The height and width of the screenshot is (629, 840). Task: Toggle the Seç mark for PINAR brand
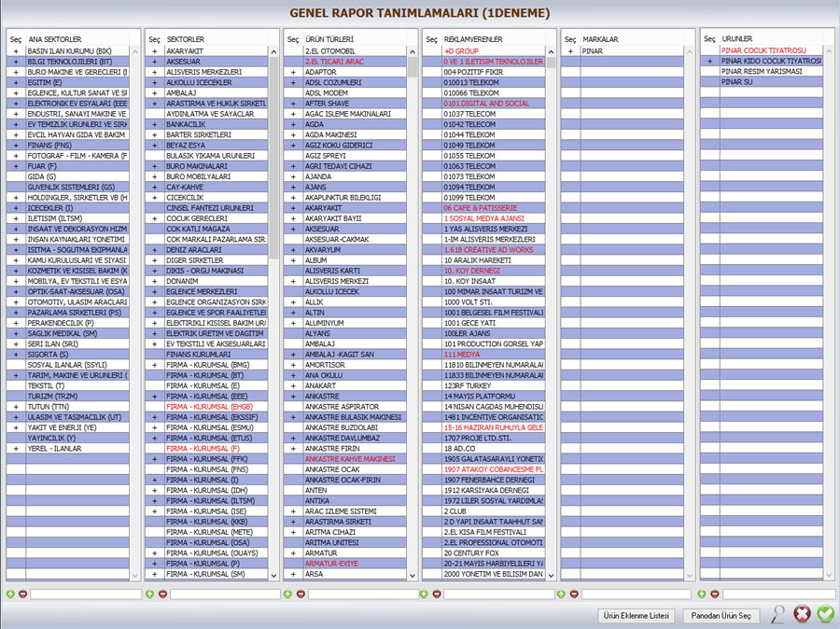(570, 51)
